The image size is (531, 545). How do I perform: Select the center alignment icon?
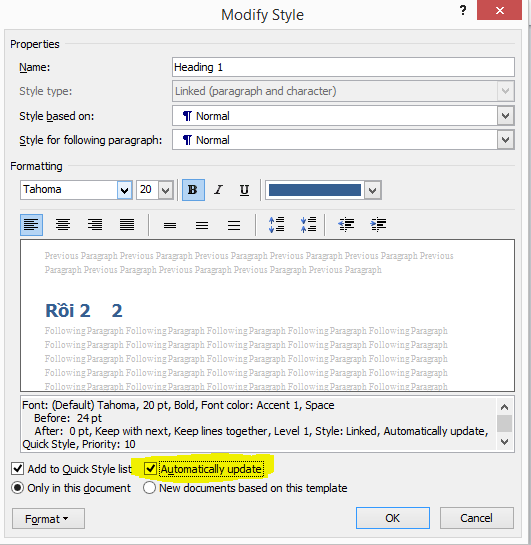point(63,225)
